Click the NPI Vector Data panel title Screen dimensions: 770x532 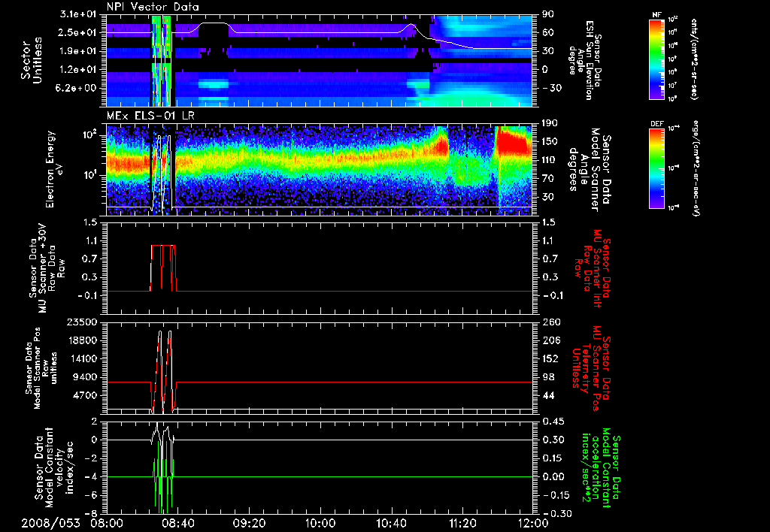[x=153, y=7]
